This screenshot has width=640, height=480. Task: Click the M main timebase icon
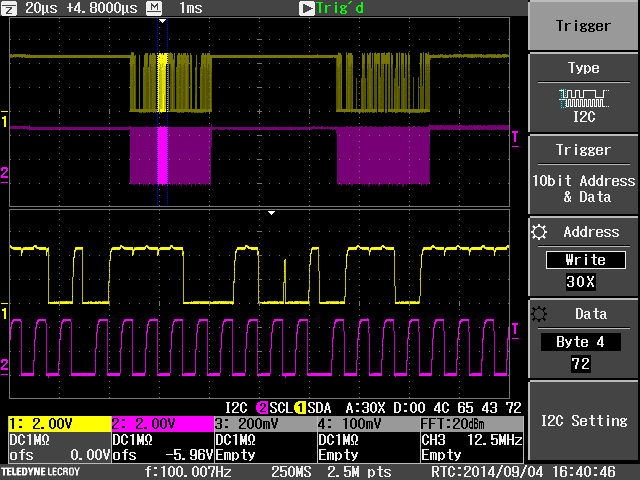pos(156,8)
